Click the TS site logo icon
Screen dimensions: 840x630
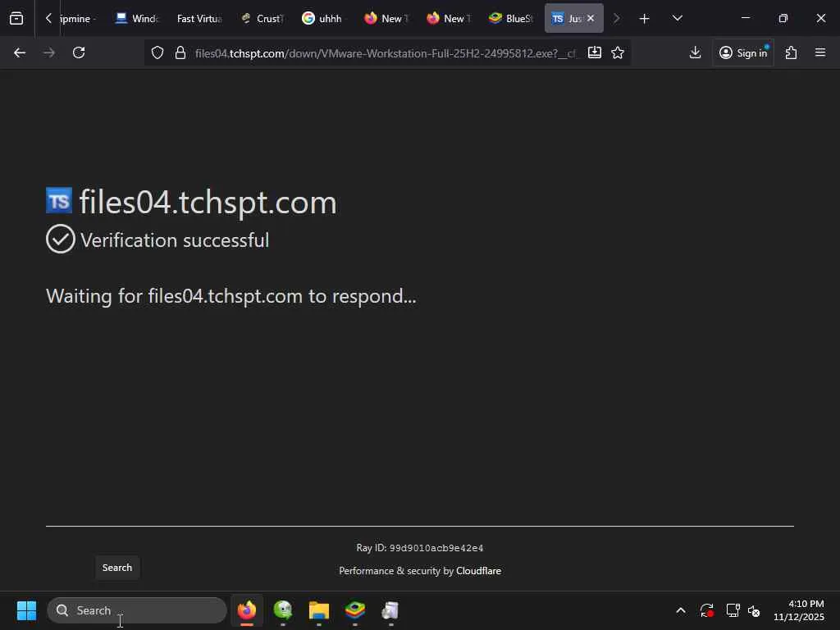(59, 200)
